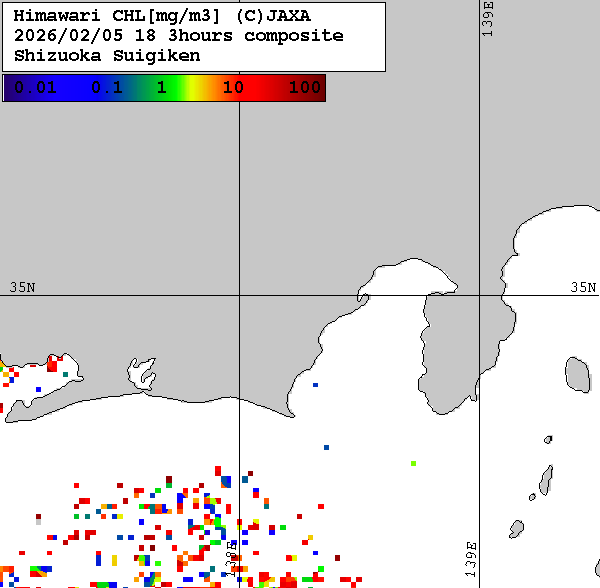Image resolution: width=600 pixels, height=588 pixels.
Task: Click the 100 label on the color scale
Action: [304, 88]
